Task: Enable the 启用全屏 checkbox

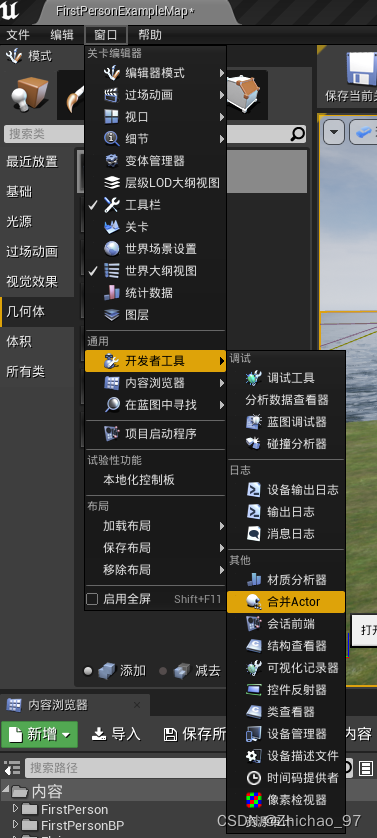Action: tap(93, 599)
